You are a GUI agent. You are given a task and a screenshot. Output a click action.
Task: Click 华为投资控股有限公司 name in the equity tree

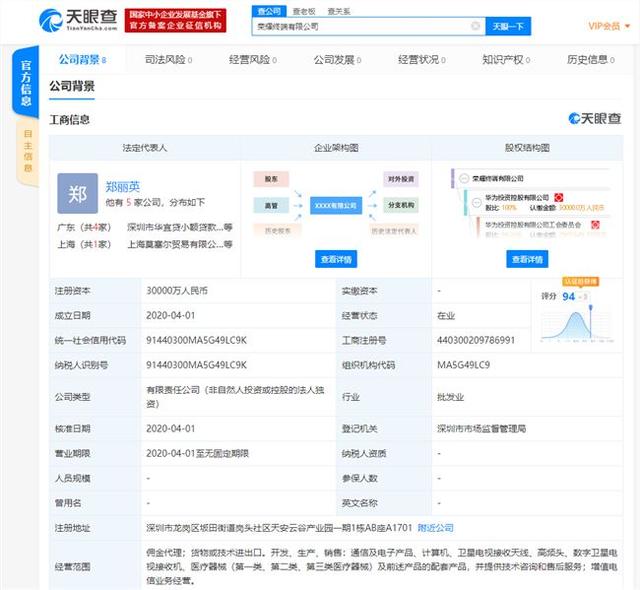click(x=517, y=197)
